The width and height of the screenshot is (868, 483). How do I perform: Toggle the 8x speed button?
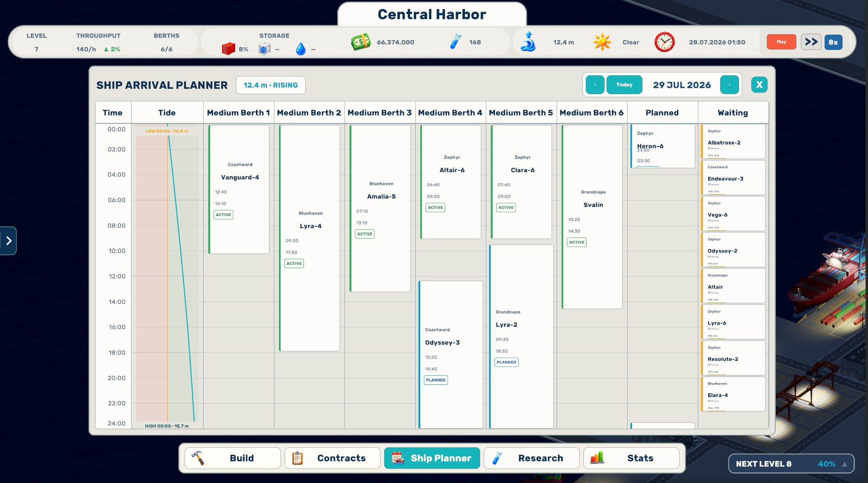coord(834,42)
